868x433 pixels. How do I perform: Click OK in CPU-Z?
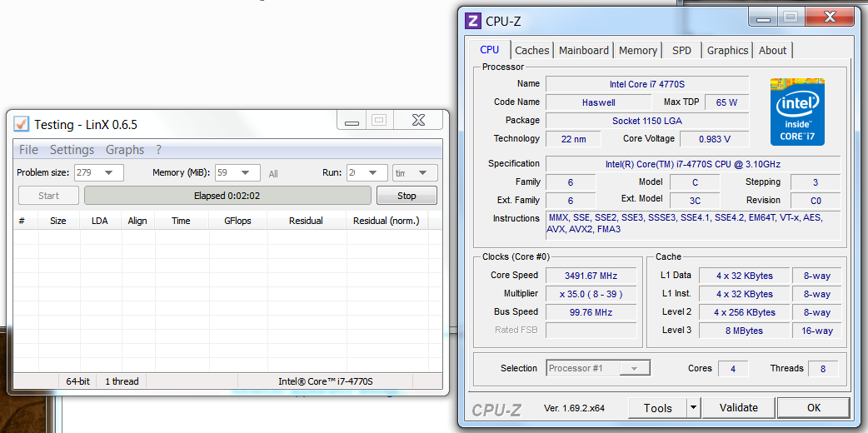[813, 407]
